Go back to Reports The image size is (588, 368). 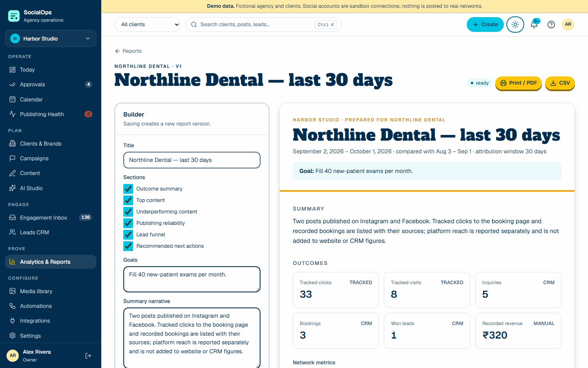[x=128, y=51]
